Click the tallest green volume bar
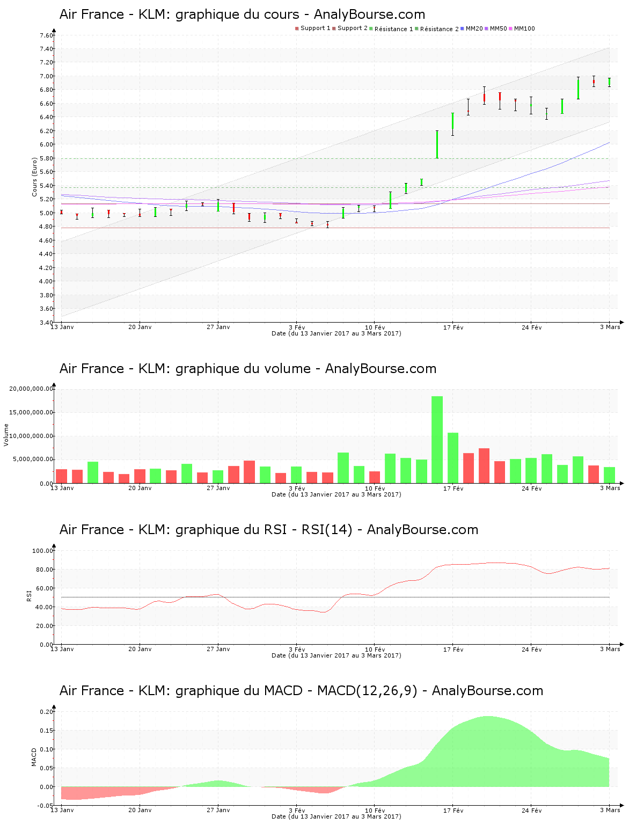The height and width of the screenshot is (832, 644). click(x=437, y=440)
